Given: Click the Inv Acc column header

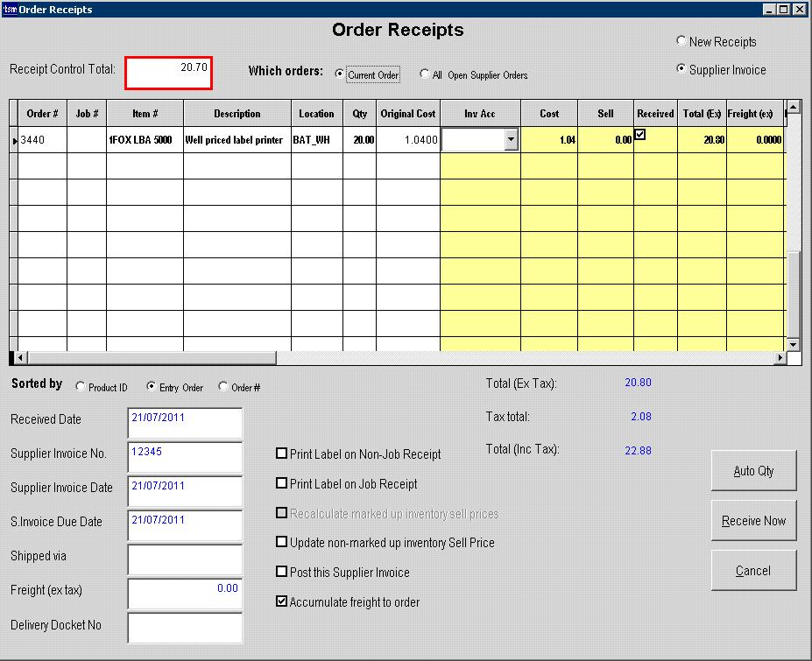Looking at the screenshot, I should click(x=480, y=113).
